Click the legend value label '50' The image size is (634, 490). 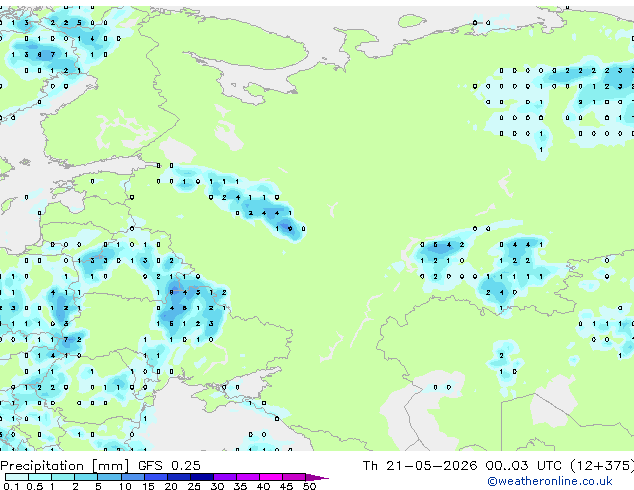tap(310, 486)
